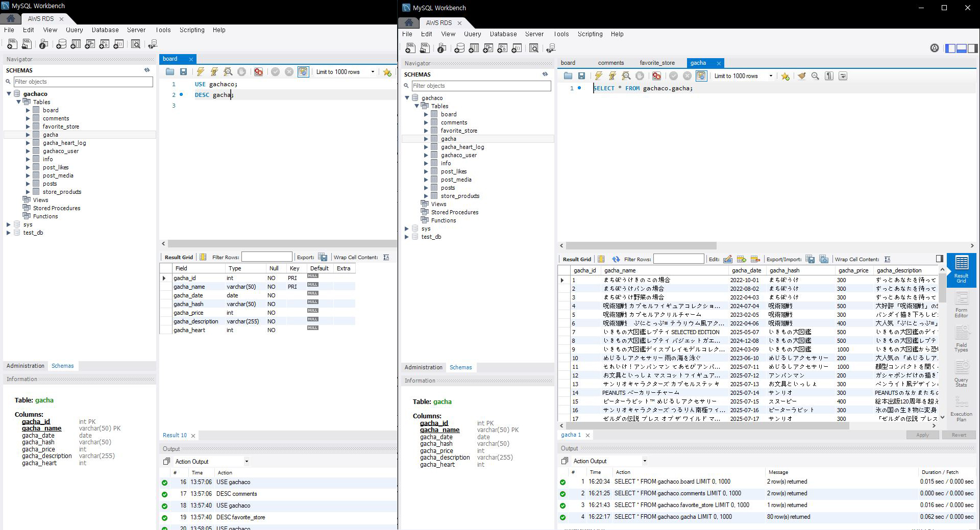Open Scripting menu in right window
The height and width of the screenshot is (530, 980).
(590, 34)
